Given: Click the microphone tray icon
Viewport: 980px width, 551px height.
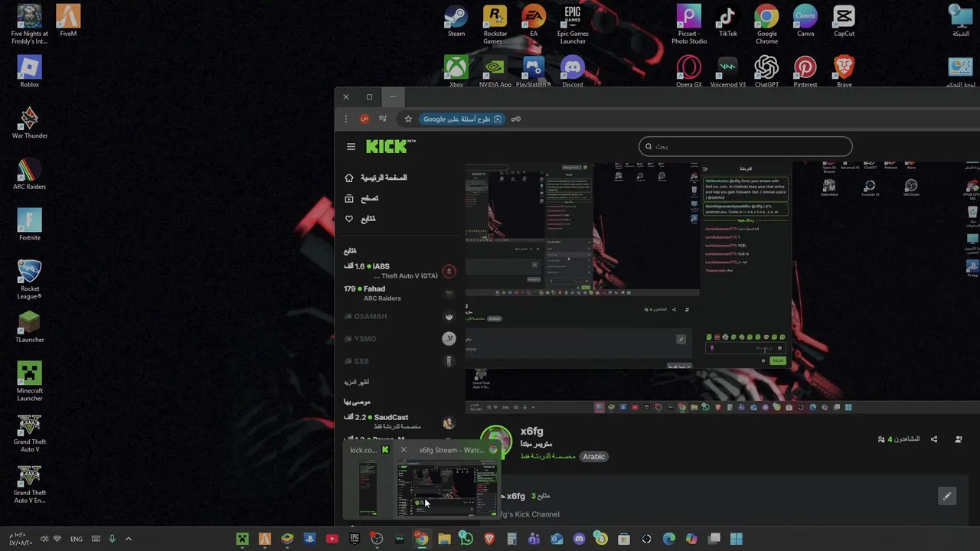Looking at the screenshot, I should [112, 539].
